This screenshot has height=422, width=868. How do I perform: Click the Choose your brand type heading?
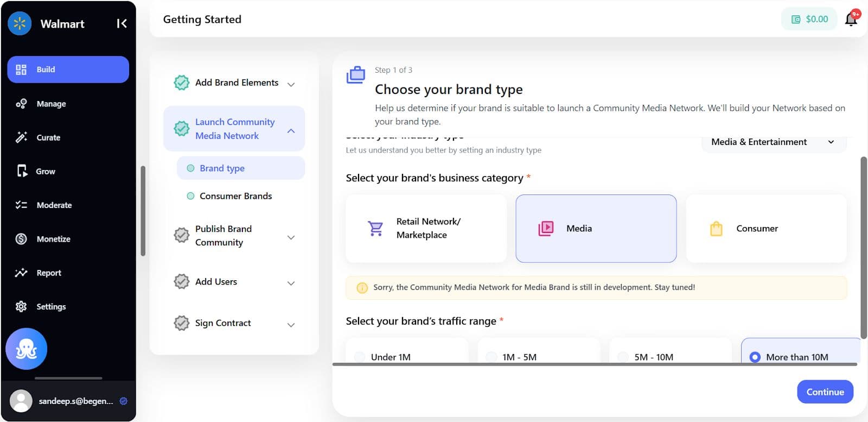point(449,89)
